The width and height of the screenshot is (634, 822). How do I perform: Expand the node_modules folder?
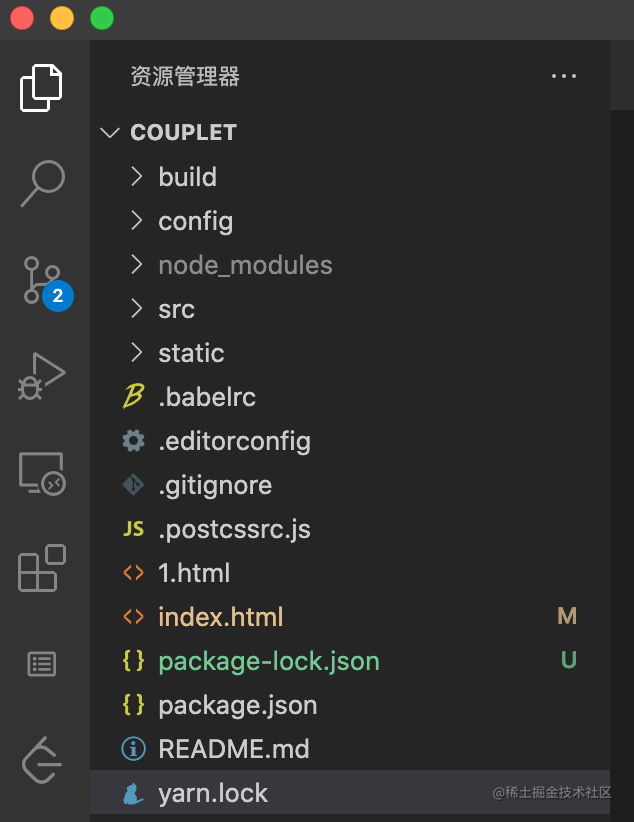coord(245,265)
